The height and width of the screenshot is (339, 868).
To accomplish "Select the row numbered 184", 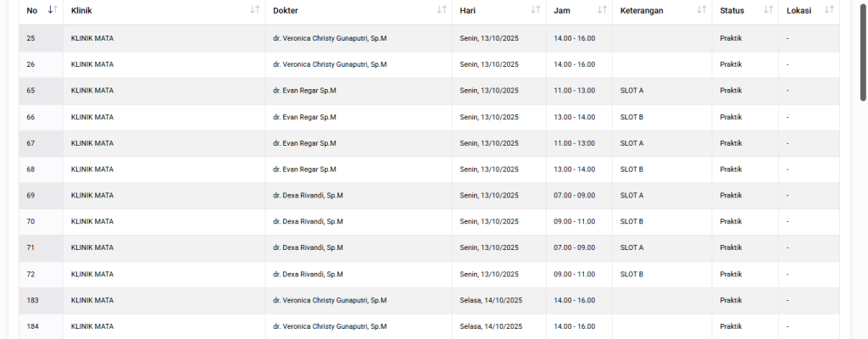I will point(33,326).
